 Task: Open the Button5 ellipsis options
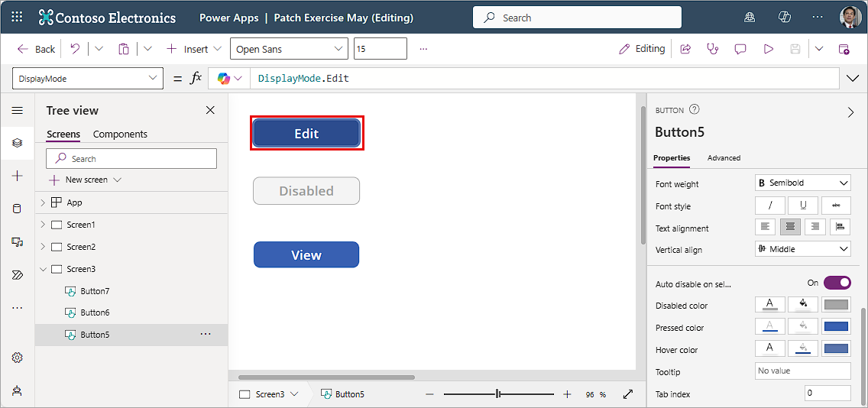click(206, 335)
